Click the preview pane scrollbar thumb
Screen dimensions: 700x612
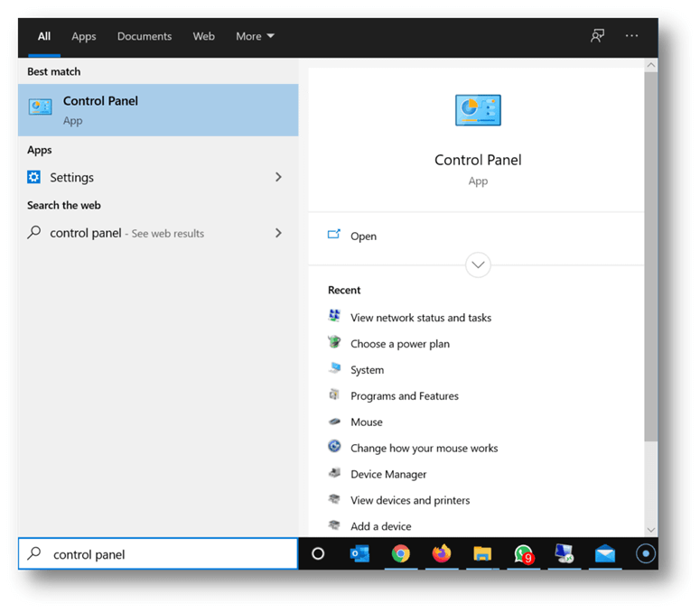(651, 256)
